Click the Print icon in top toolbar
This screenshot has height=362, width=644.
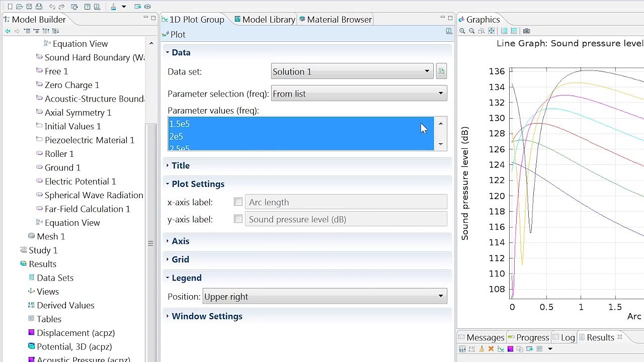[39, 7]
